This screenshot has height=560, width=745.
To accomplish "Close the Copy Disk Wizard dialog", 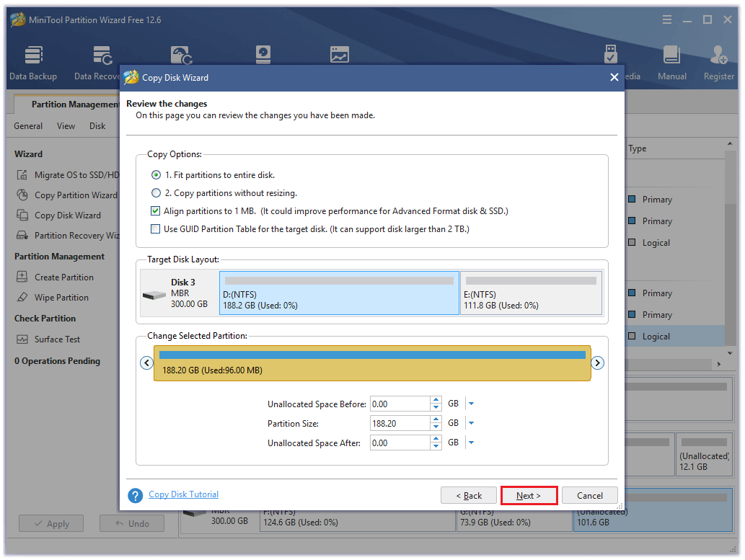I will 614,77.
